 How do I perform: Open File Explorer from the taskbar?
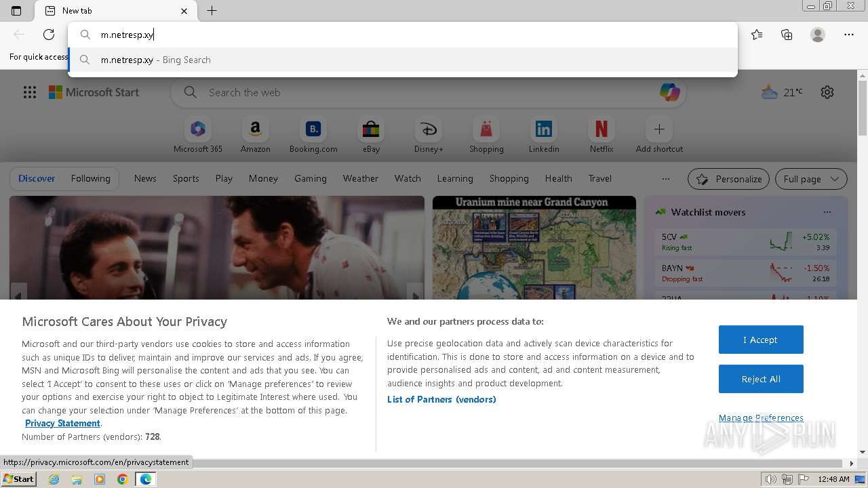77,479
